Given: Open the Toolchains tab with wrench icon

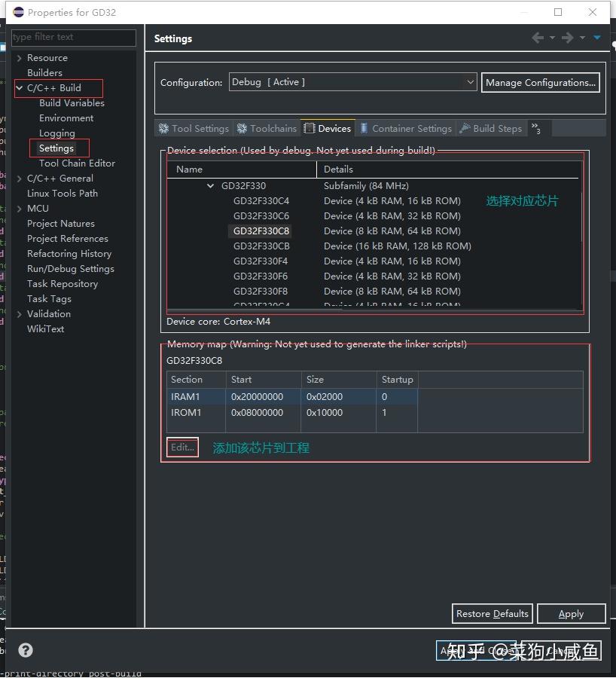Looking at the screenshot, I should (x=241, y=128).
